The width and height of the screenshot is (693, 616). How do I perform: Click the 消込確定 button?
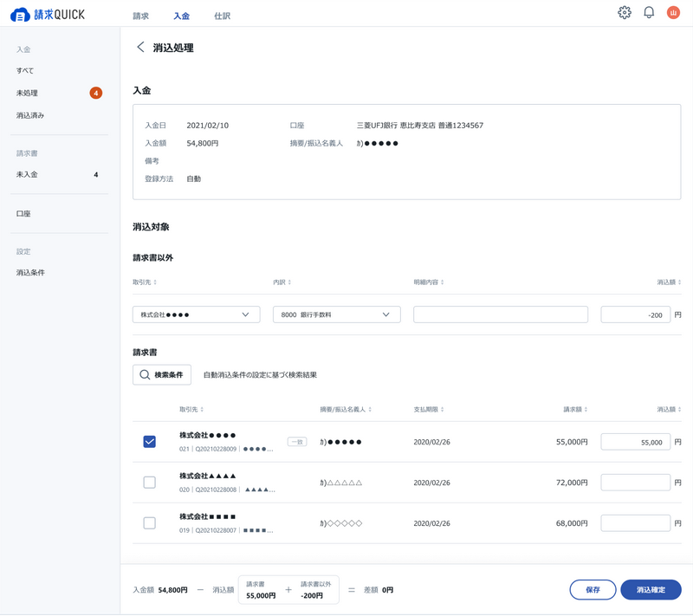(651, 590)
